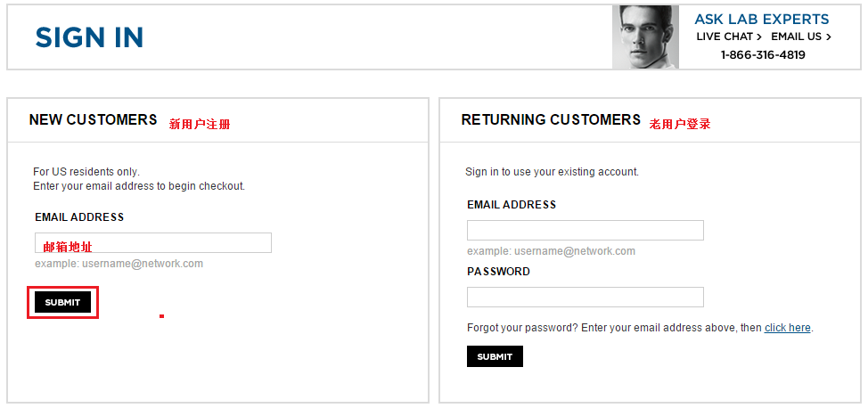Click the EMAIL ADDRESS label under New Customers
Image resolution: width=868 pixels, height=408 pixels.
pyautogui.click(x=79, y=217)
